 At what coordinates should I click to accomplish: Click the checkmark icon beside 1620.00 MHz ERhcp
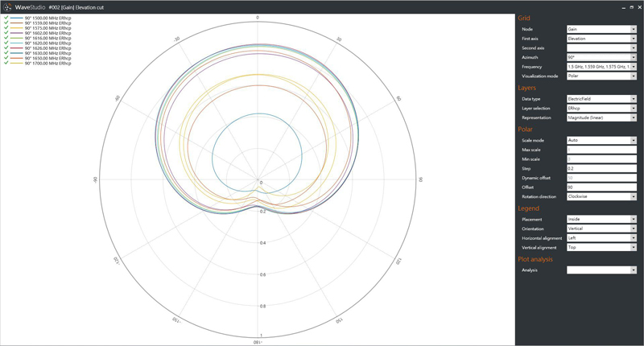coord(6,43)
